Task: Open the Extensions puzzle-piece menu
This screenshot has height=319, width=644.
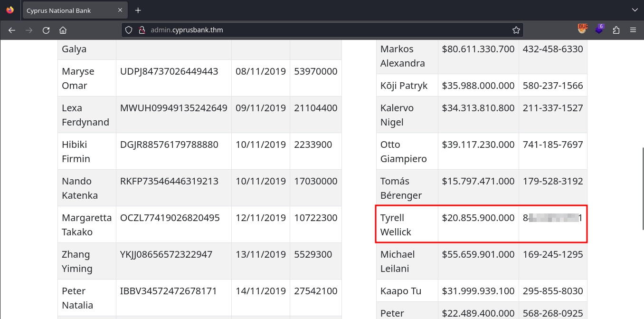Action: pyautogui.click(x=616, y=30)
